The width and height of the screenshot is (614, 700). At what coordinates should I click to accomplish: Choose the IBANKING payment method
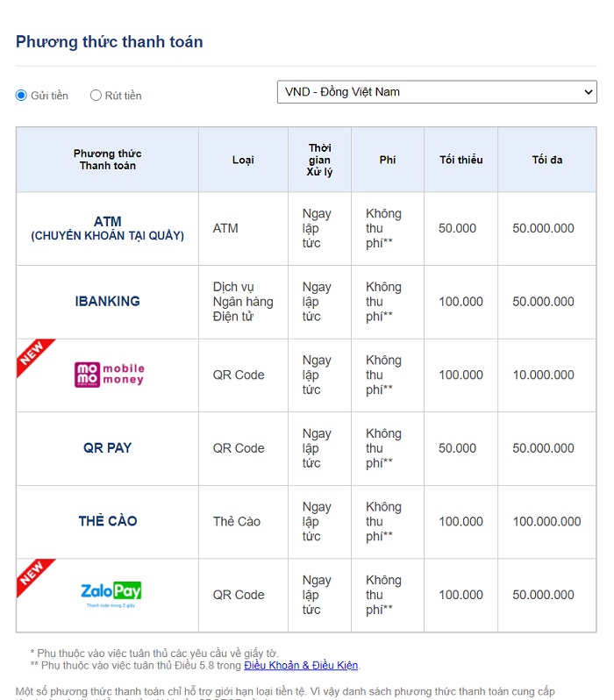pyautogui.click(x=108, y=301)
